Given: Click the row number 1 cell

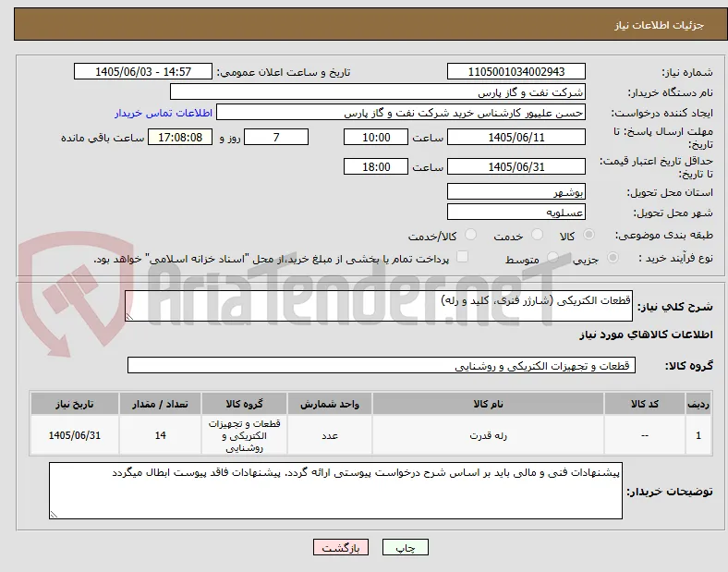Looking at the screenshot, I should pos(698,435).
